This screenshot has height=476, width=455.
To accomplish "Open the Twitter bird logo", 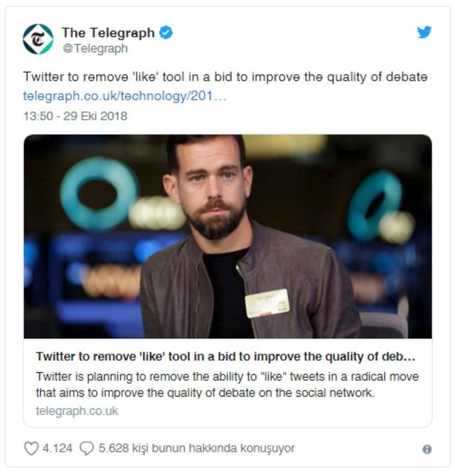I will pyautogui.click(x=424, y=32).
